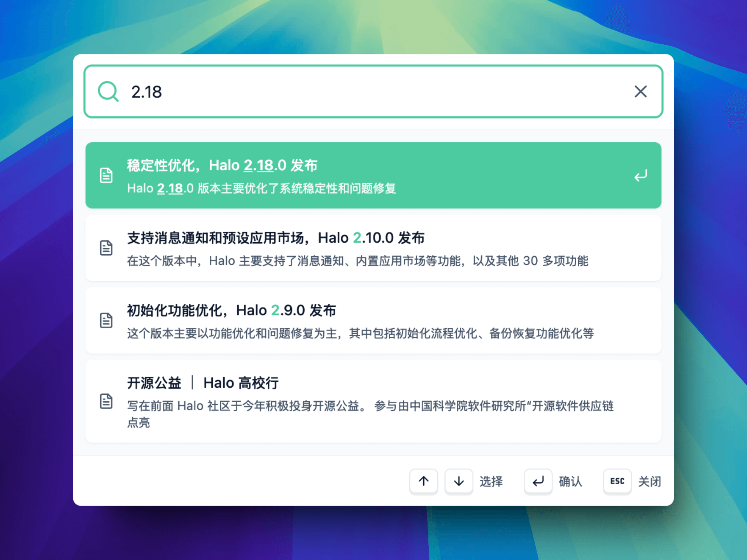Image resolution: width=747 pixels, height=560 pixels.
Task: Click the down arrow key hint
Action: (x=459, y=481)
